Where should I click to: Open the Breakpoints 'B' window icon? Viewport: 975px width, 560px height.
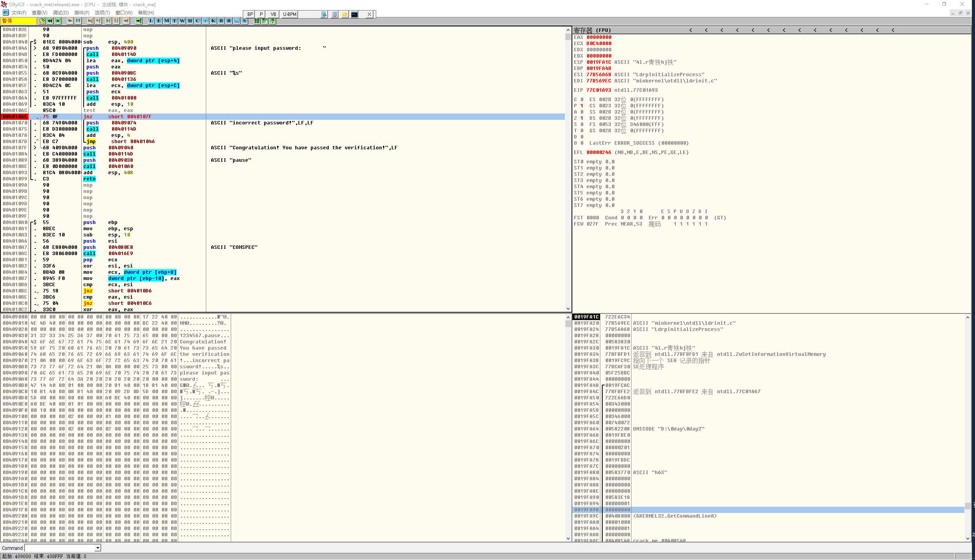(x=221, y=21)
